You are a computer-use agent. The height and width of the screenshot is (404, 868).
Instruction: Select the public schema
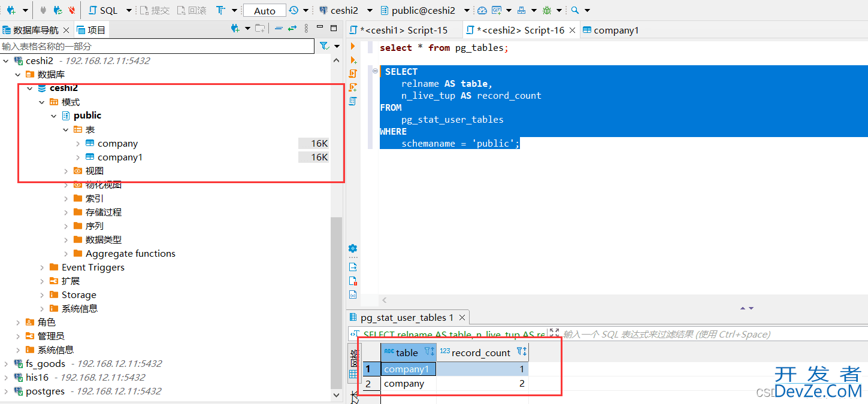[x=87, y=116]
